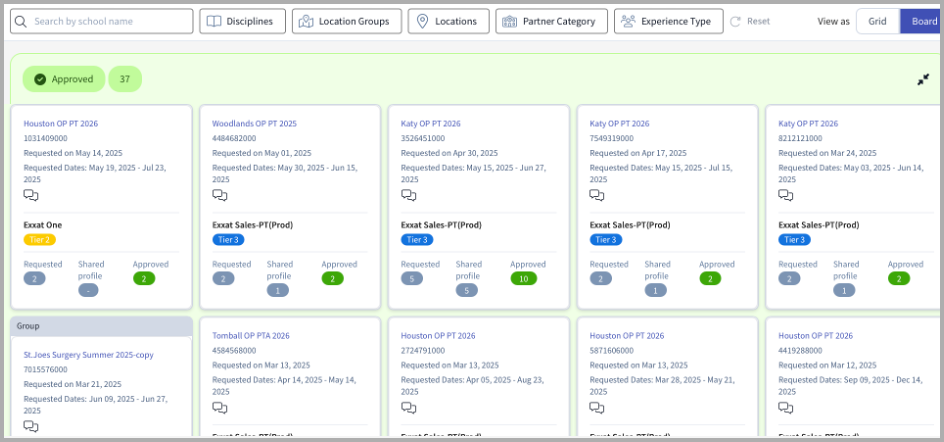
Task: Open Houston OP PT 2026 request 2724791000
Action: click(x=438, y=335)
